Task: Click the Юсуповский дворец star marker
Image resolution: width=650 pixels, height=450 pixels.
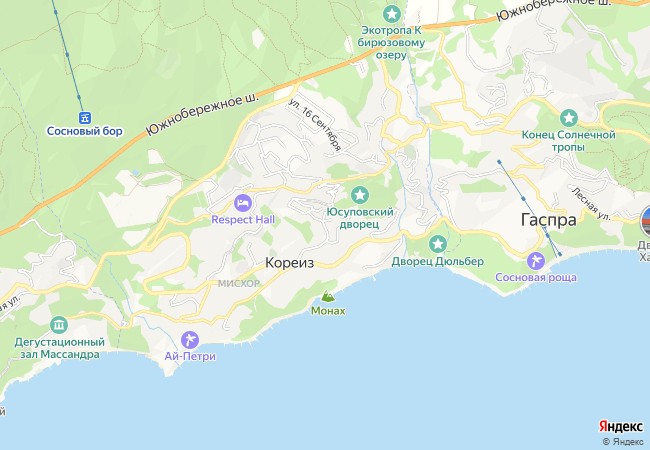Action: (359, 195)
